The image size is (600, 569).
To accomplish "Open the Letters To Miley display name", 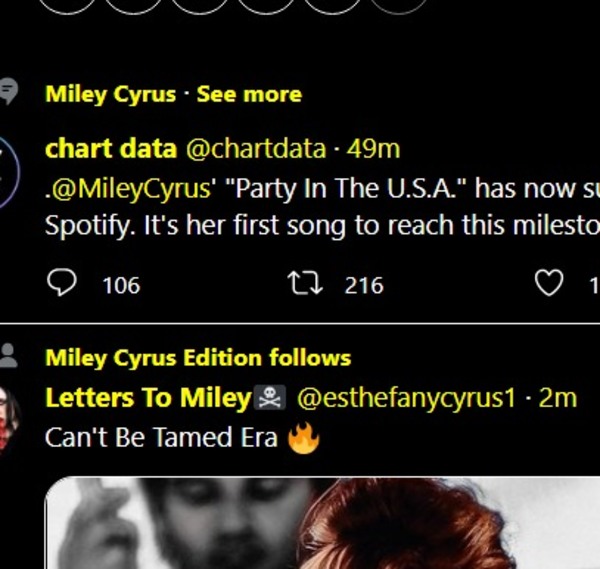I will (147, 398).
